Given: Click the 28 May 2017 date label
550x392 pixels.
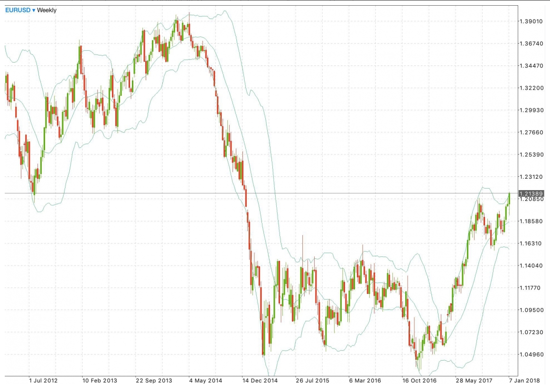Looking at the screenshot, I should [474, 381].
